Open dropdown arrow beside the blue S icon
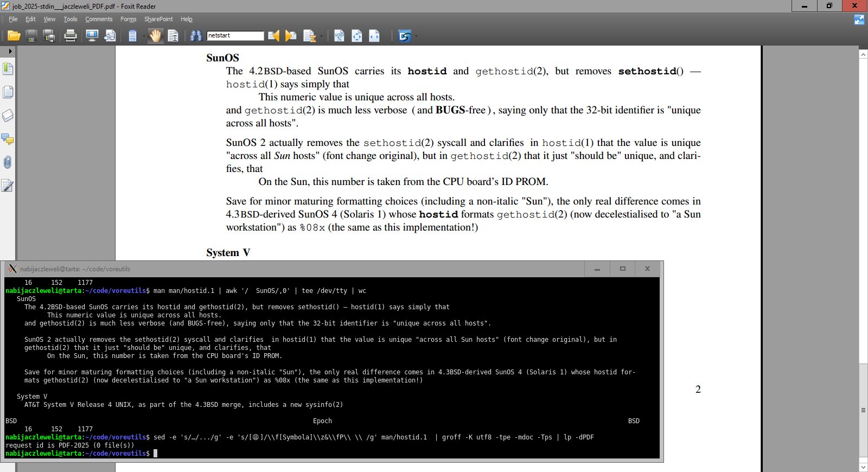868x472 pixels. [416, 36]
